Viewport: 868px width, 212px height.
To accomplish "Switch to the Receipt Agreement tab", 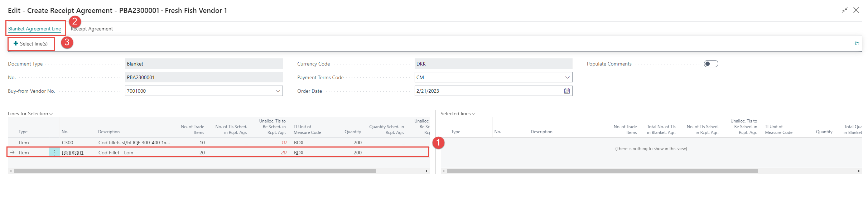I will (92, 29).
